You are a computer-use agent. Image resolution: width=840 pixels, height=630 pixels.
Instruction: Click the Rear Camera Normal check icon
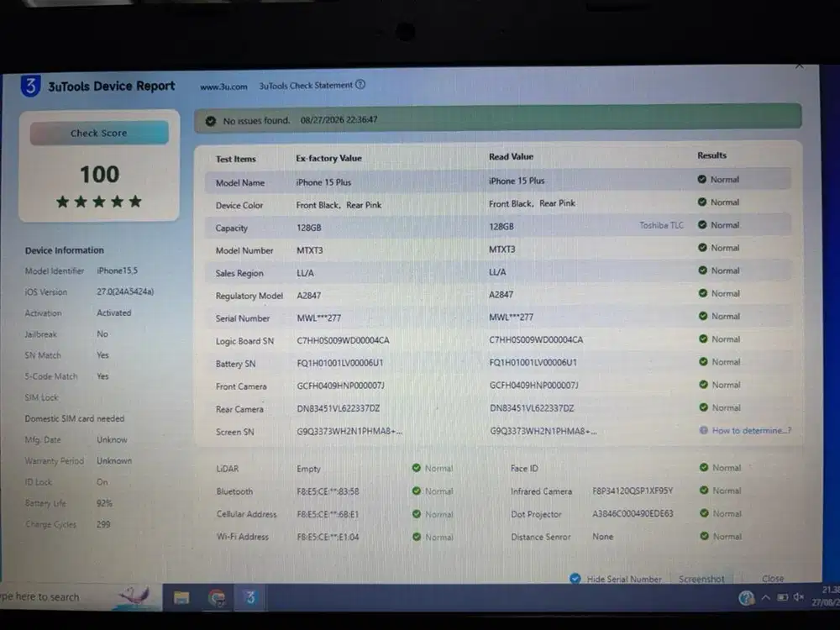703,407
